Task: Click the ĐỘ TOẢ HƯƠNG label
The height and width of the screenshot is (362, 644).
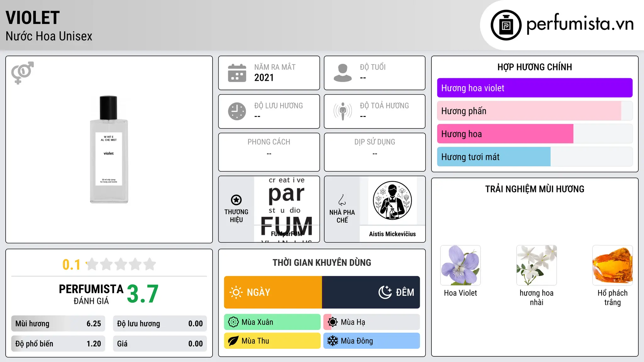Action: (384, 106)
